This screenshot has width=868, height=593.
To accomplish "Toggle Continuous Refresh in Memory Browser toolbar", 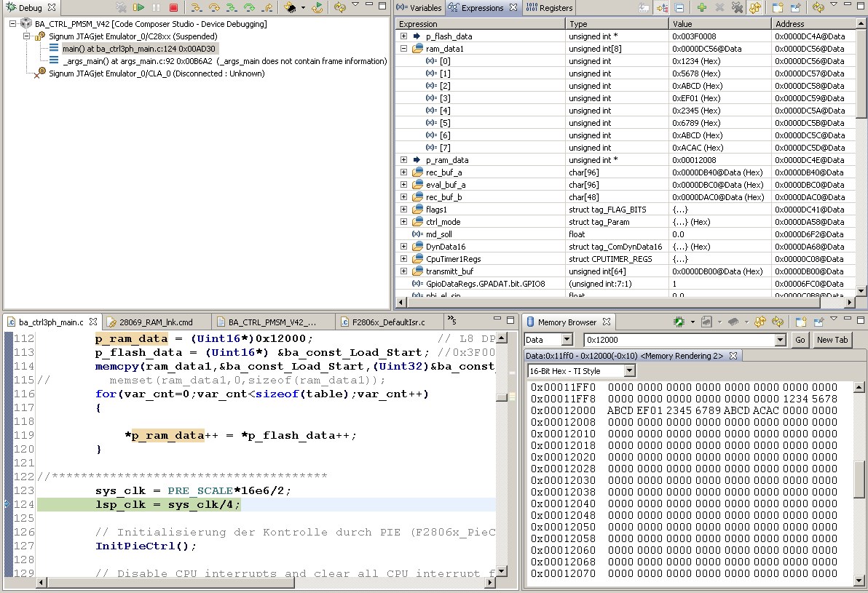I will point(760,322).
